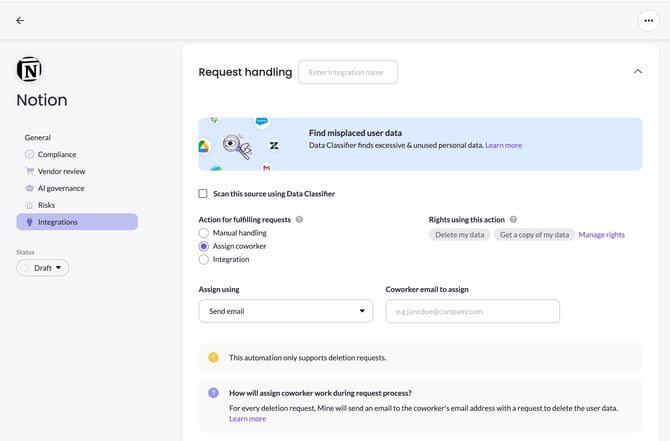670x441 pixels.
Task: Click the General sidebar heading
Action: coord(38,138)
